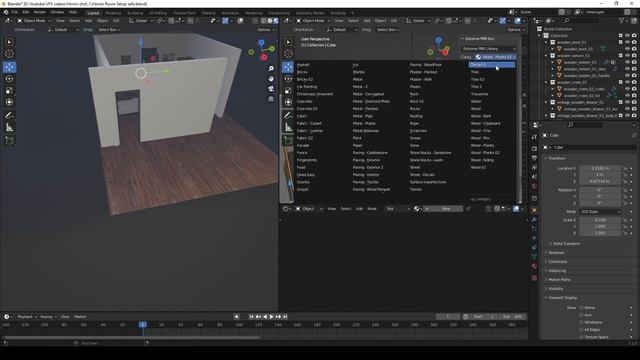Open the Modifiers wrench properties tab
Image resolution: width=640 pixels, height=360 pixels.
tap(534, 220)
